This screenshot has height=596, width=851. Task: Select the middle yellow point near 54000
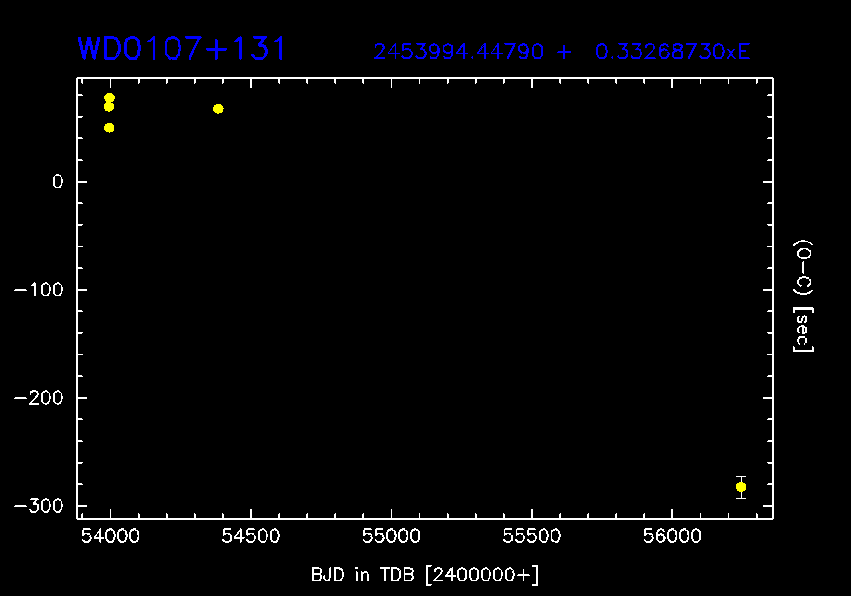pyautogui.click(x=109, y=107)
